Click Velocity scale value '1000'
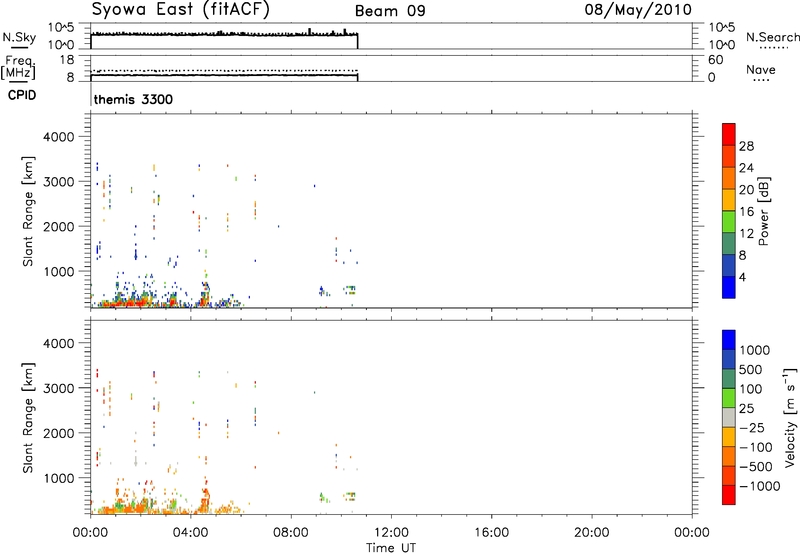800x554 pixels. coord(755,350)
